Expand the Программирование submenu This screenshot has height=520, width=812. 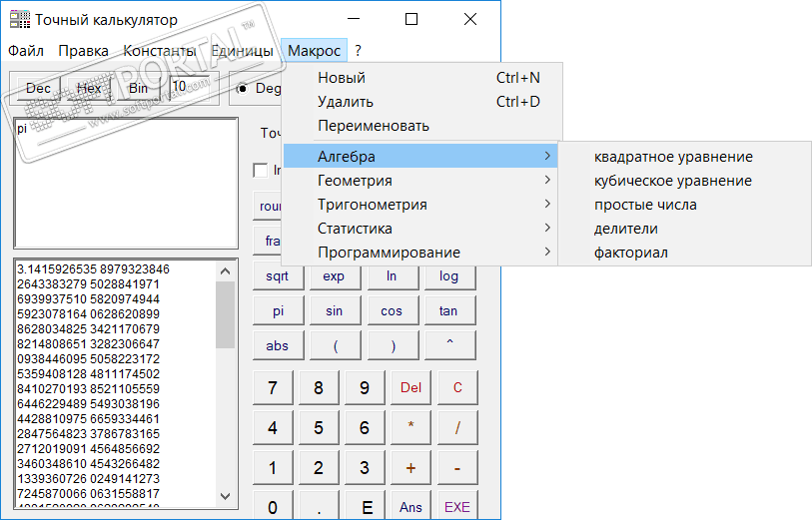point(421,252)
